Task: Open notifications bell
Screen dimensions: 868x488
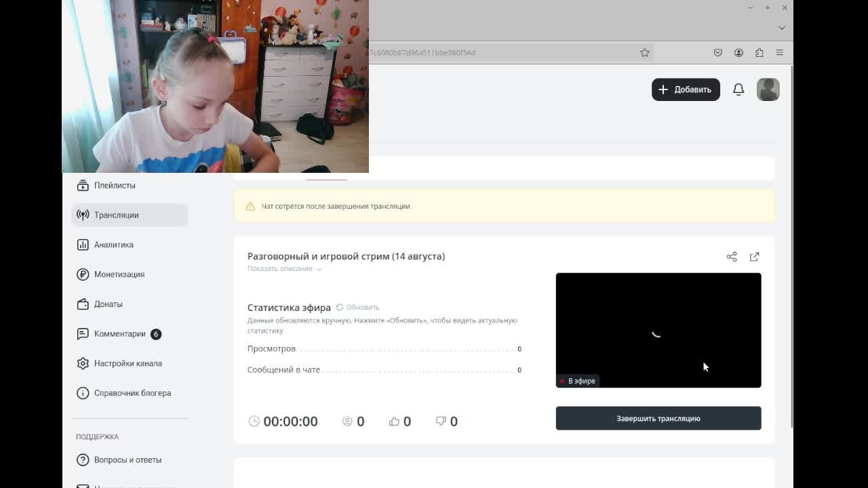Action: coord(738,89)
